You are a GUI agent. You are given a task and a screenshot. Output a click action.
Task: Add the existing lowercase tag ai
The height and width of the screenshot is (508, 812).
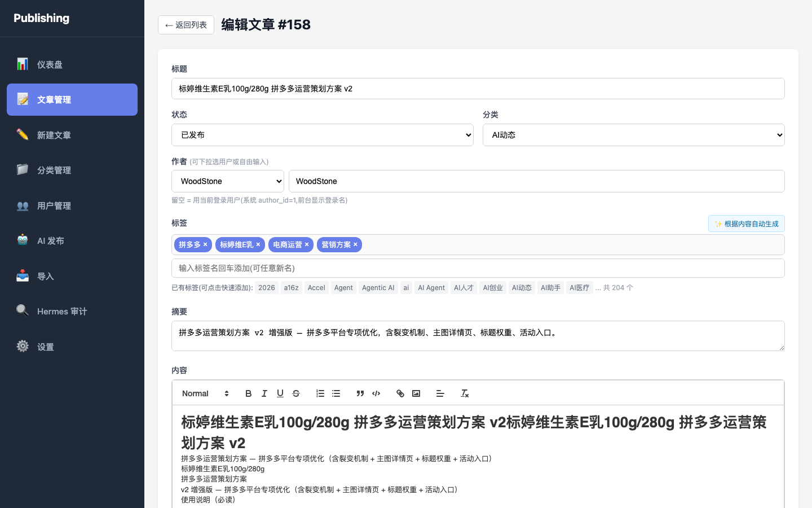tap(406, 288)
